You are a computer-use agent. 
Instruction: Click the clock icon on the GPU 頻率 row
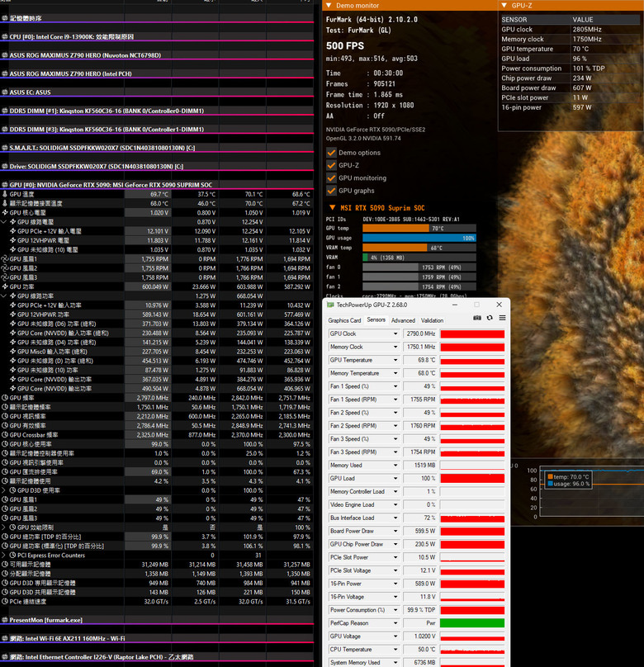[5, 398]
